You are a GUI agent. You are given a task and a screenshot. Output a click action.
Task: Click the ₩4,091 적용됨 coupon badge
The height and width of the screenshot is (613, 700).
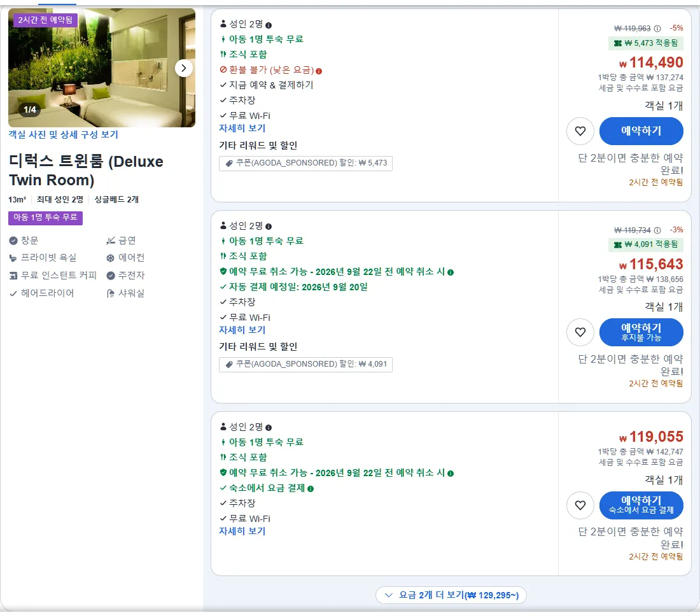click(x=645, y=244)
